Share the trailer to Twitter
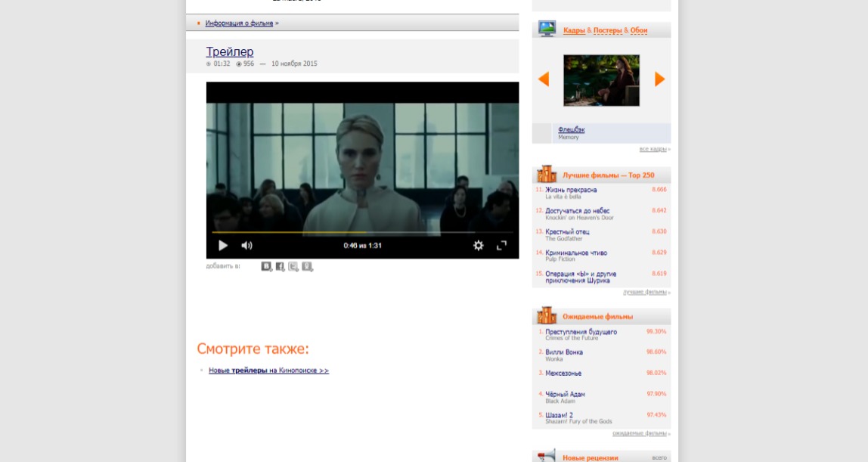The image size is (868, 462). tap(293, 267)
